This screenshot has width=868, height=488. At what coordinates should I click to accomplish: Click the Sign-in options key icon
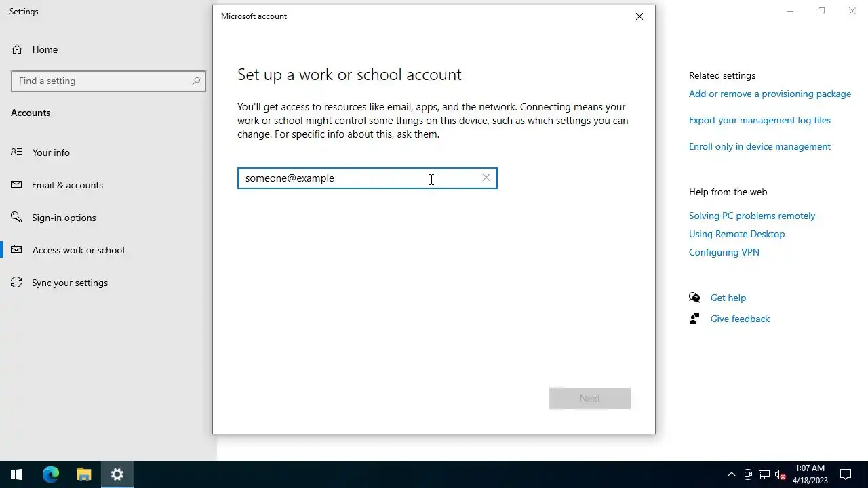(x=16, y=217)
